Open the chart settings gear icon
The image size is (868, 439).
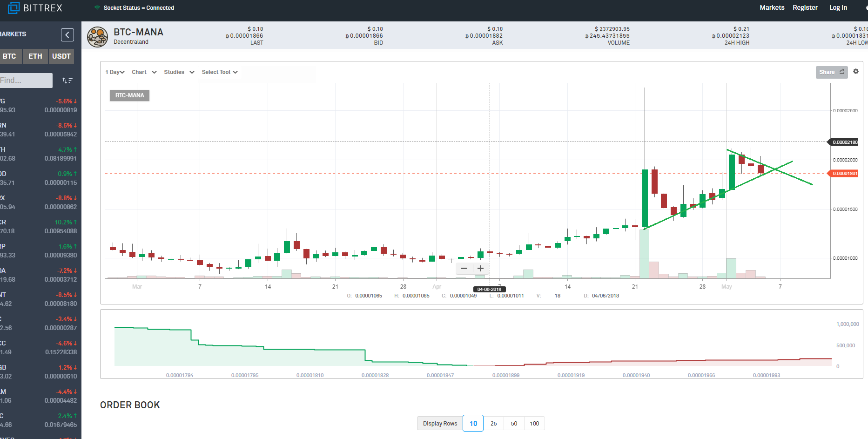(x=856, y=71)
